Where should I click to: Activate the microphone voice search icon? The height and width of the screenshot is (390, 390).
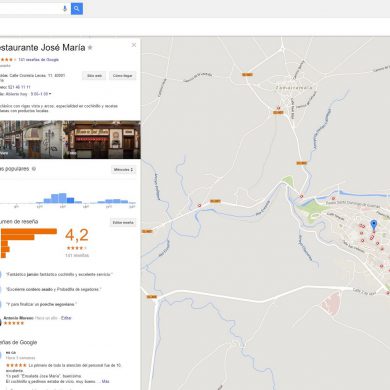point(65,9)
